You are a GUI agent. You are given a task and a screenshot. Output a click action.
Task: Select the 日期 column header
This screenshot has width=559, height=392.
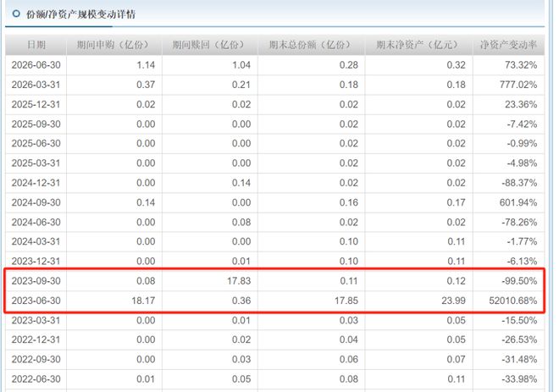[x=36, y=45]
